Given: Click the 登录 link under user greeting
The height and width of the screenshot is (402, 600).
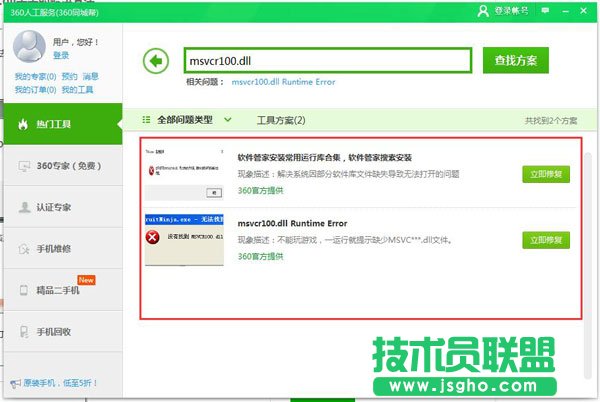Looking at the screenshot, I should click(61, 56).
